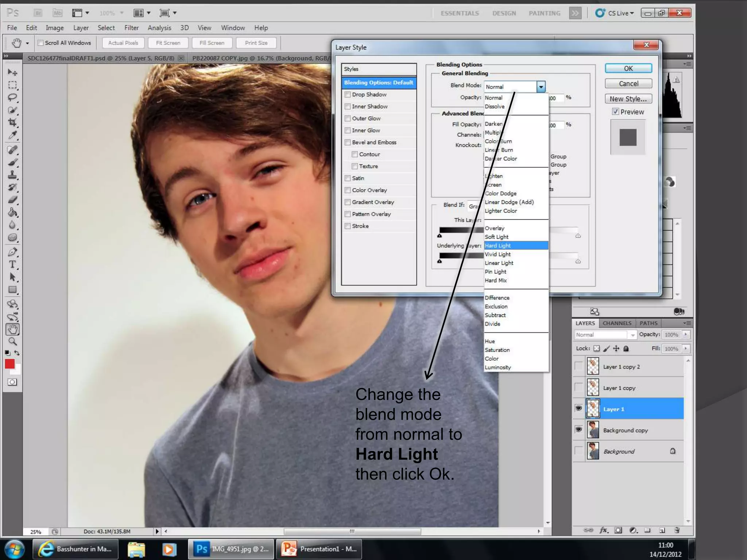This screenshot has width=747, height=560.
Task: Enable the Color Overlay checkbox
Action: tap(348, 190)
